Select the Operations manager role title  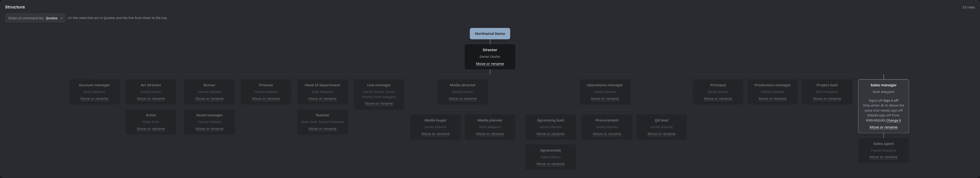(605, 85)
